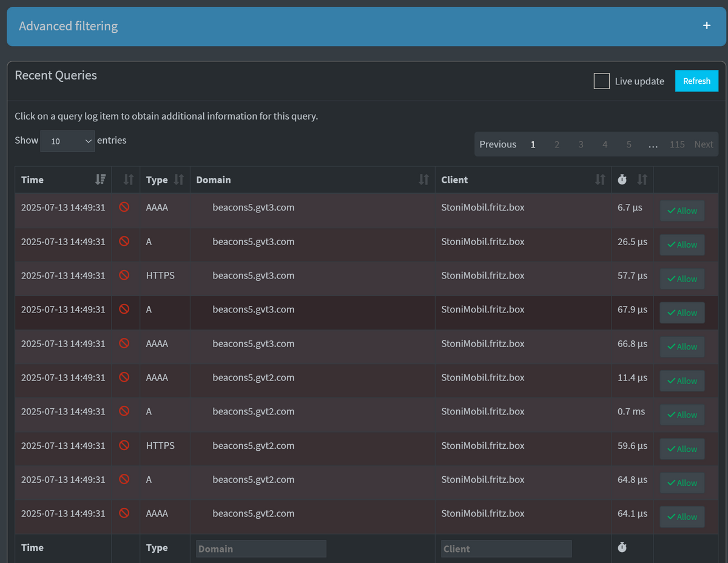Click the blocked icon in the first row
Viewport: 728px width, 563px height.
click(124, 207)
